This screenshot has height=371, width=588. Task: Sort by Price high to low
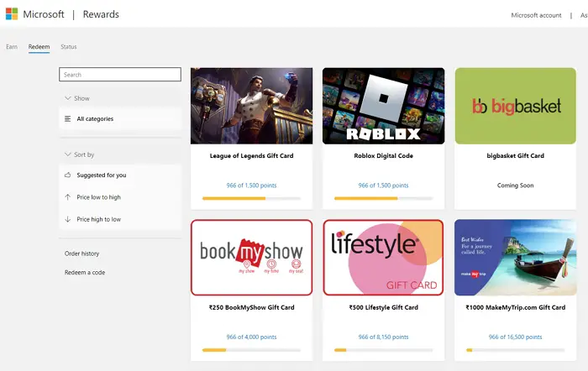coord(120,219)
